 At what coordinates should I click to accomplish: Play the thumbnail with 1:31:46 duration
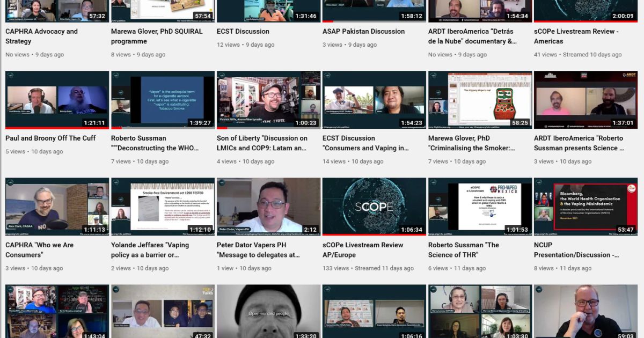pyautogui.click(x=268, y=11)
